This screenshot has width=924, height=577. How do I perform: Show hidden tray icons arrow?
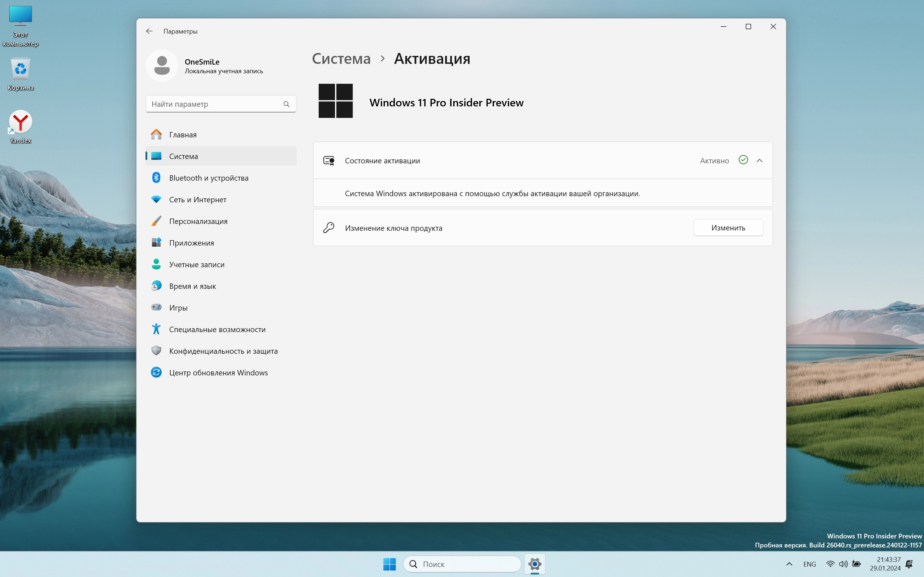pyautogui.click(x=789, y=564)
